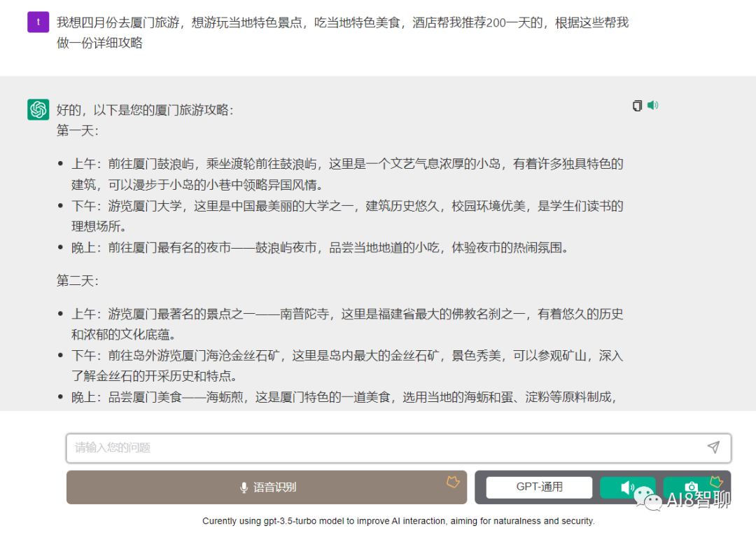Toggle the green speaker voice output button
This screenshot has height=533, width=756.
627,487
